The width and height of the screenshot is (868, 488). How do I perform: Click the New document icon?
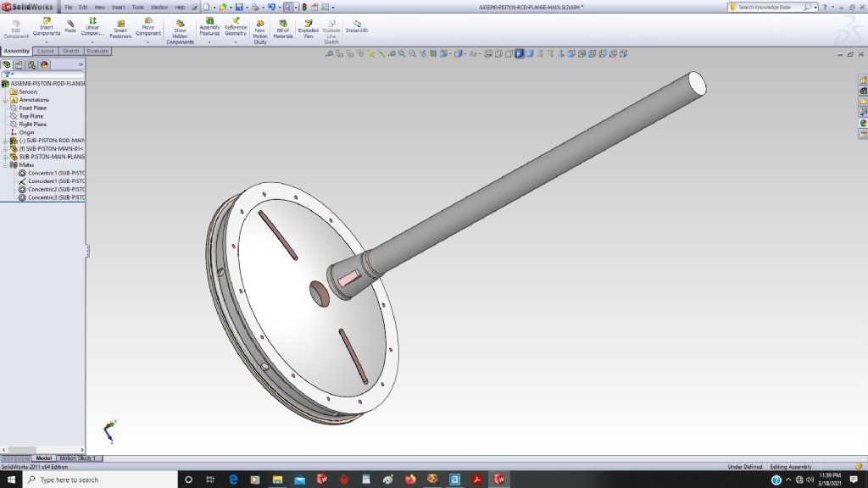tap(206, 7)
